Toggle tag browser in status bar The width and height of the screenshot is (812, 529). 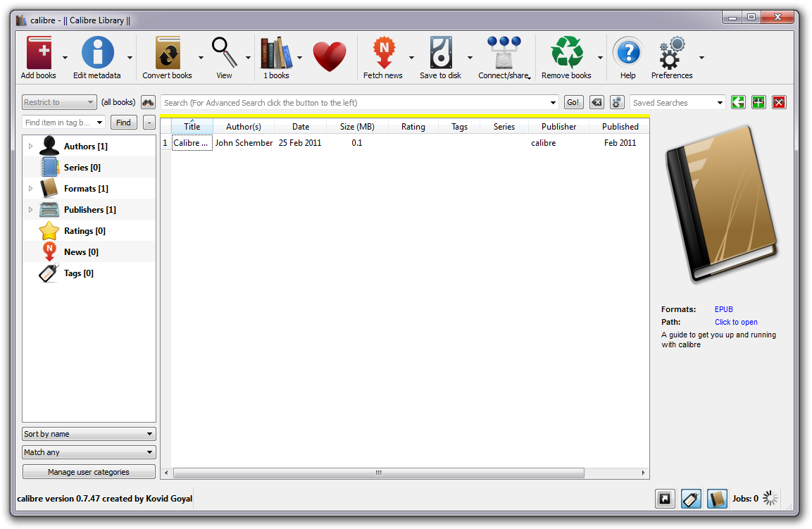[692, 499]
